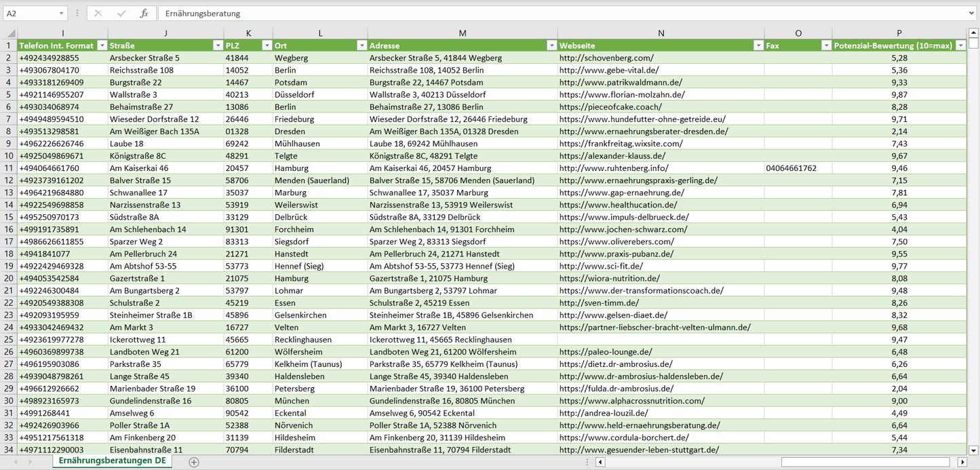Click the Cancel X icon in formula bar
This screenshot has height=470, width=980.
click(98, 14)
